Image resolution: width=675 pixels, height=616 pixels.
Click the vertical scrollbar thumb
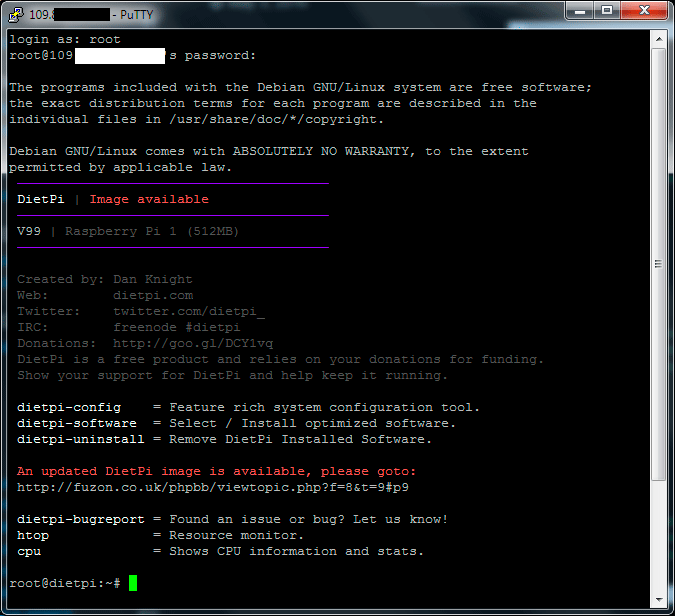tap(659, 264)
